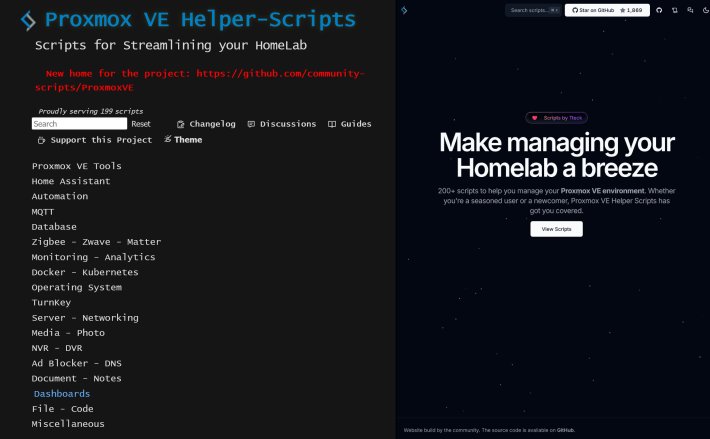
Task: Expand Monitoring - Analytics category
Action: (x=93, y=257)
